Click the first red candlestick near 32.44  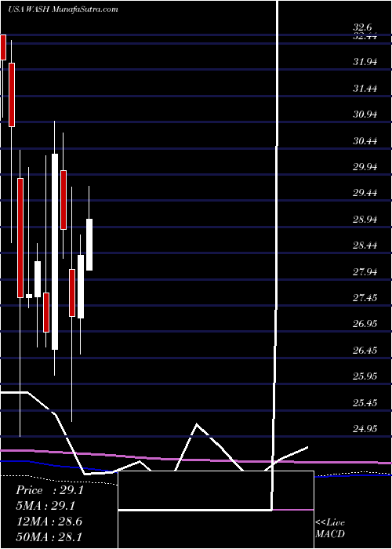coord(3,47)
